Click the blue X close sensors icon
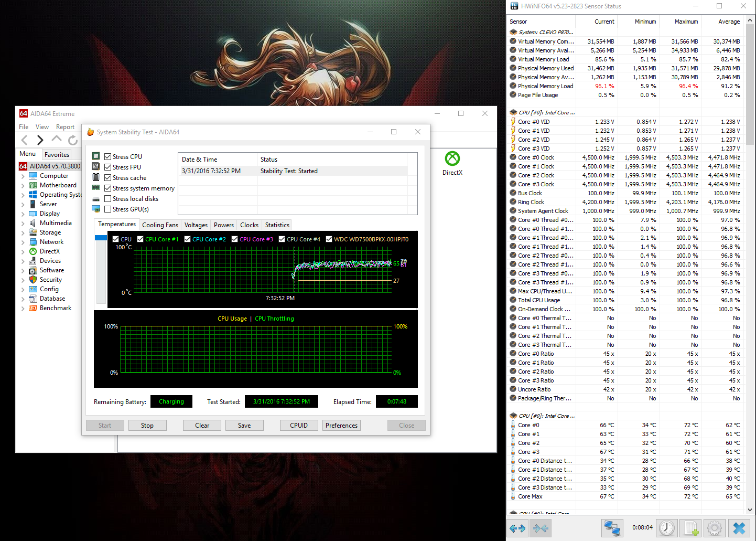Viewport: 756px width, 541px height. click(739, 528)
